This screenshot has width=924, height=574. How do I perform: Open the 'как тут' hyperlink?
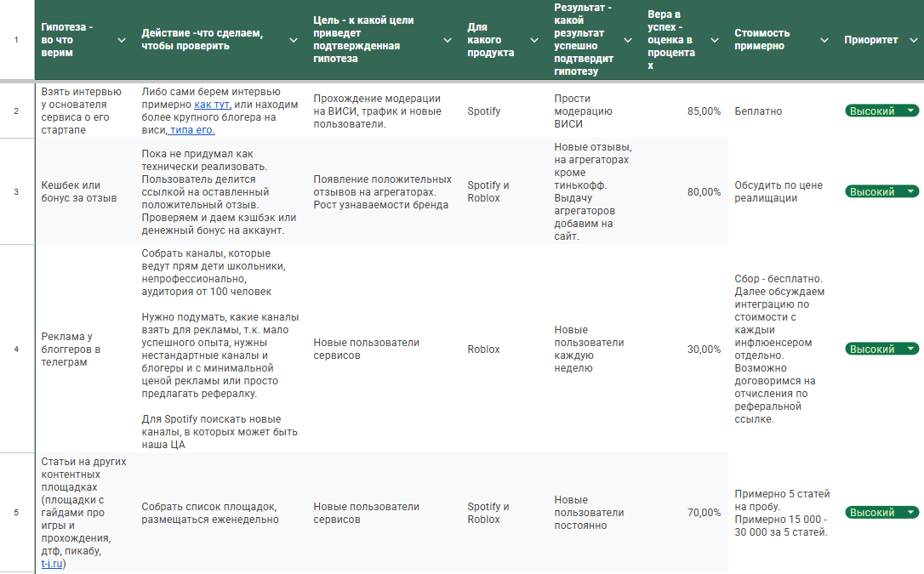tap(212, 105)
